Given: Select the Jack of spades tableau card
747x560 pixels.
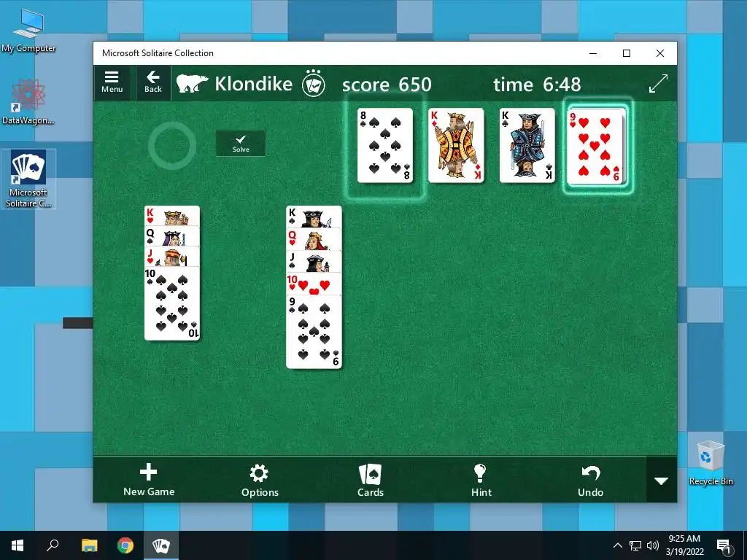Looking at the screenshot, I should coord(314,262).
